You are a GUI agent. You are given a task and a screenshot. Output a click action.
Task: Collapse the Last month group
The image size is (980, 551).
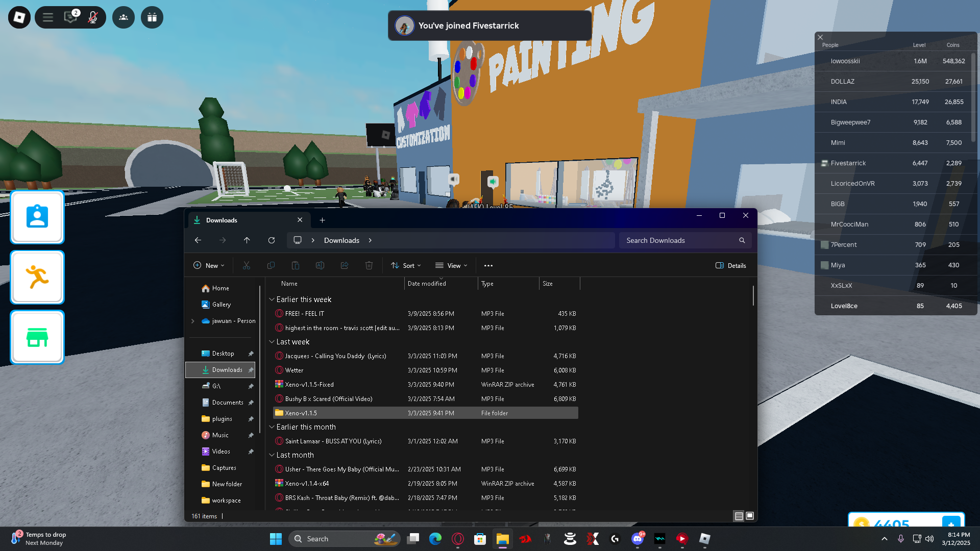[272, 455]
